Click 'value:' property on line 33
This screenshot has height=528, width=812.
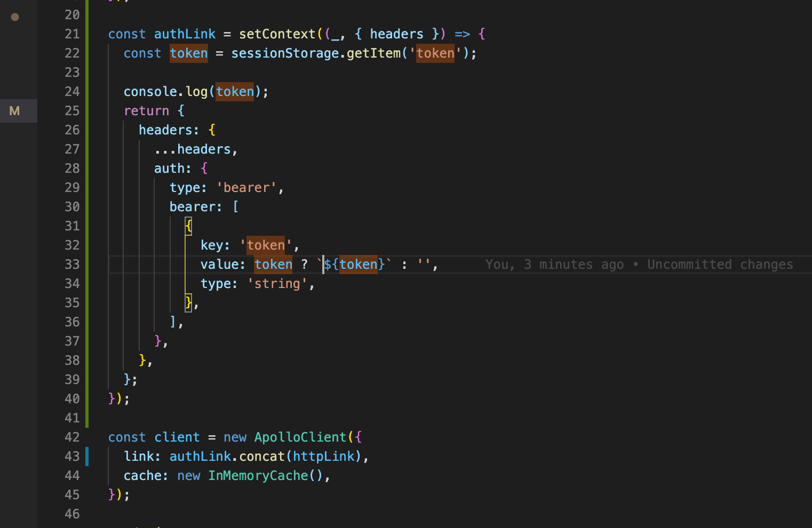(223, 265)
